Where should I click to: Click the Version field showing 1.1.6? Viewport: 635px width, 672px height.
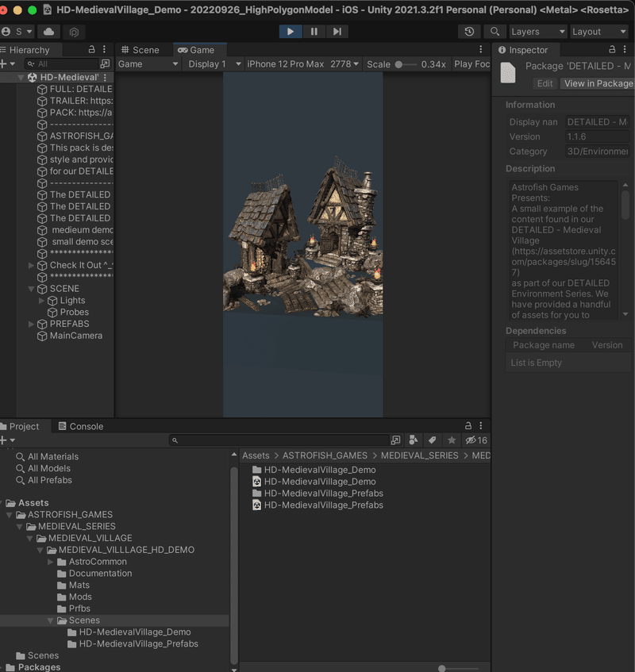click(x=597, y=136)
